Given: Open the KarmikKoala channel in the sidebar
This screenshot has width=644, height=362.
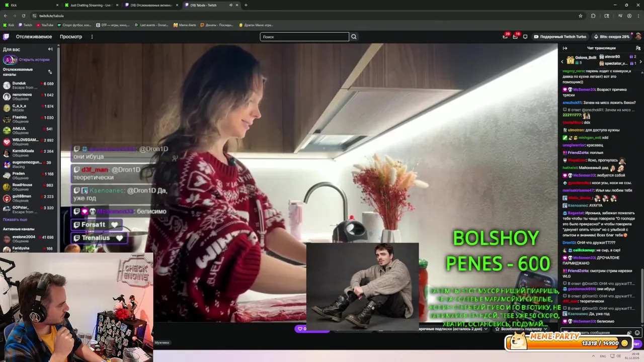Looking at the screenshot, I should coord(30,153).
